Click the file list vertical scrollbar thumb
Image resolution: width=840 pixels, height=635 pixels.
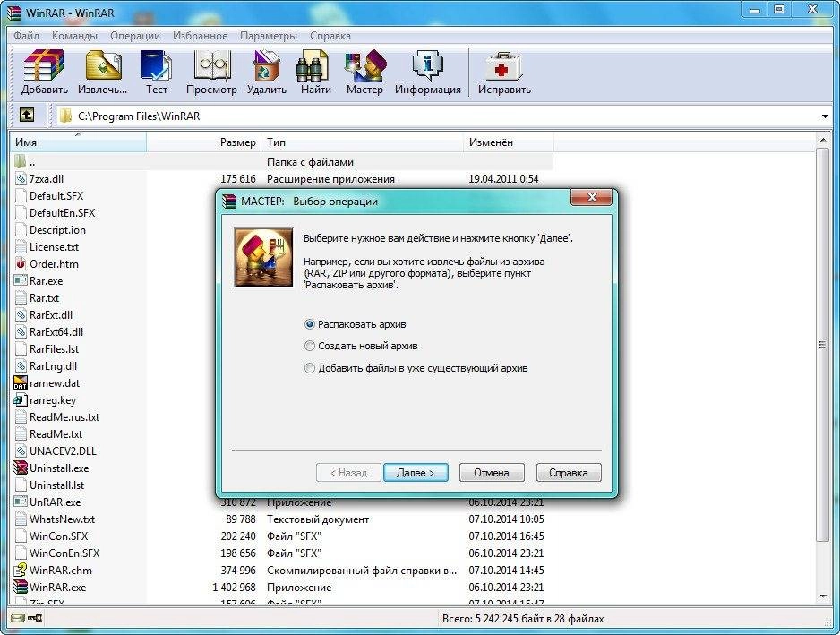[x=822, y=345]
